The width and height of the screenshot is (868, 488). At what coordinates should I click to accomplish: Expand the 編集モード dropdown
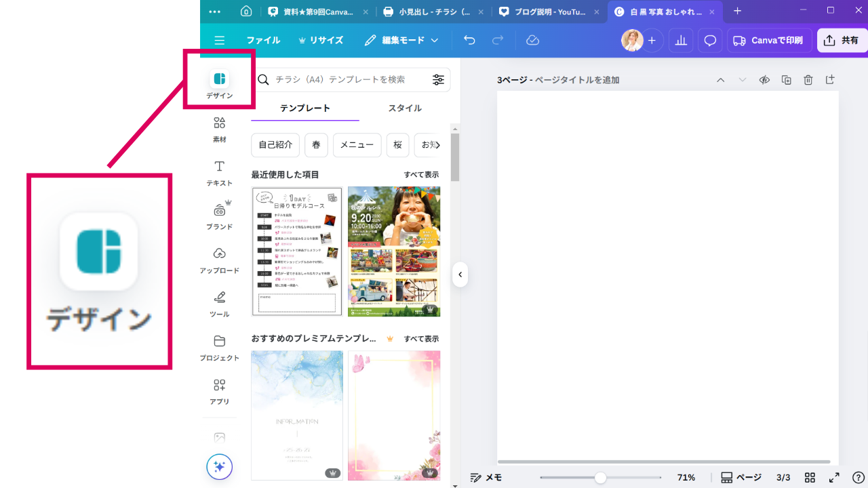click(x=401, y=41)
